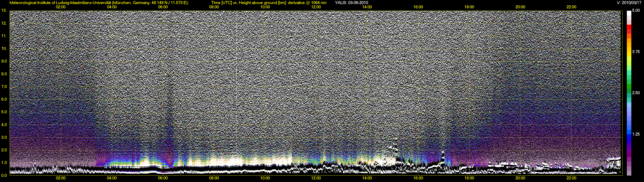Click the 16:00 label on the top time axis
Screen dimensions: 644x182
click(x=418, y=7)
